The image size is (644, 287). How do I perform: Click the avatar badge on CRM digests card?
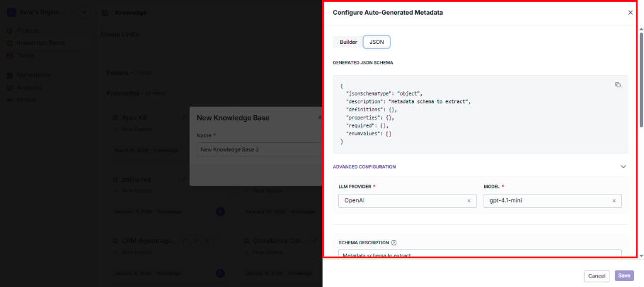coord(221,273)
